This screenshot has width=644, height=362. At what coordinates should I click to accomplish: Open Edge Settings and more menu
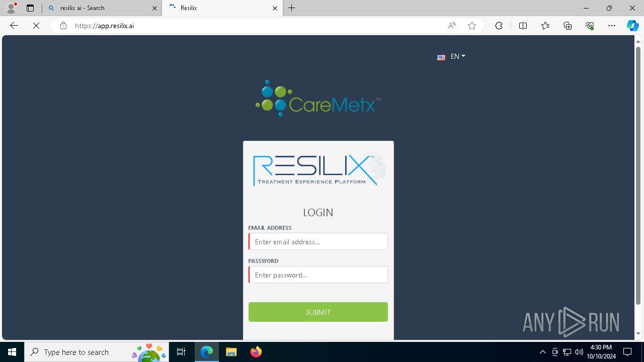coord(612,26)
